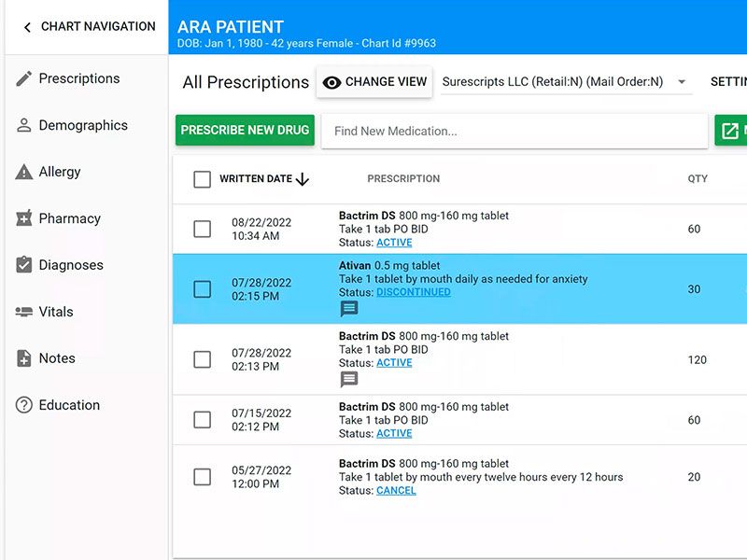Select checkbox for 05/27/2022 prescription

click(x=202, y=477)
